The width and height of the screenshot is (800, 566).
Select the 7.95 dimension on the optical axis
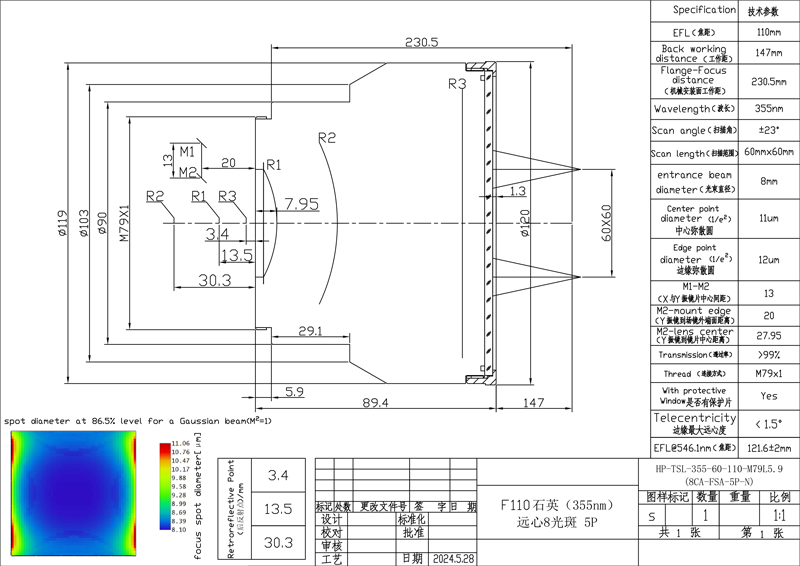pyautogui.click(x=301, y=204)
